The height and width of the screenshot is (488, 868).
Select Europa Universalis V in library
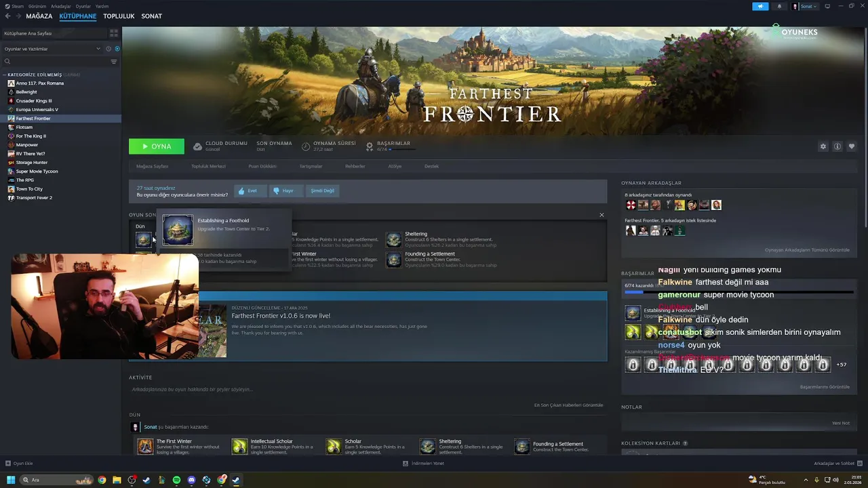tap(37, 110)
